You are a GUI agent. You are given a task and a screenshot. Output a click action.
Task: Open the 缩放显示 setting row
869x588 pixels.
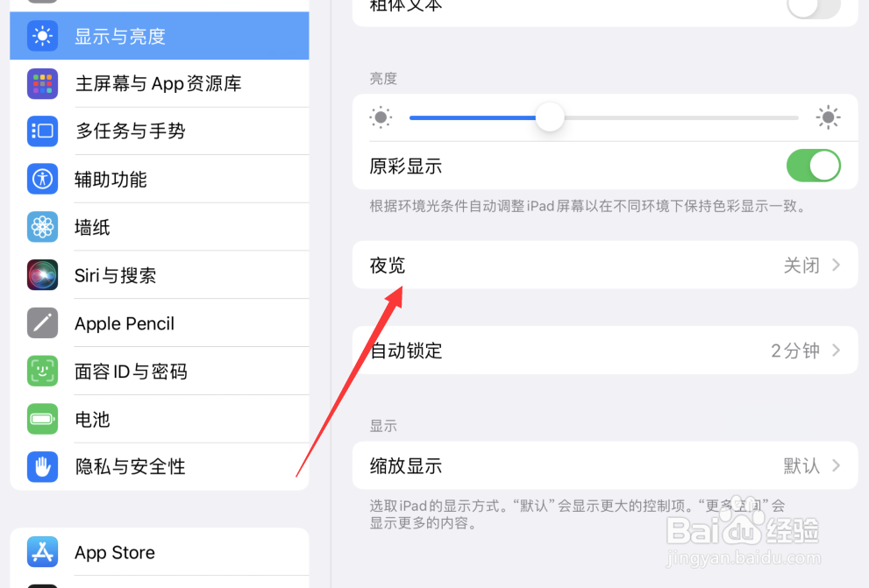click(605, 465)
